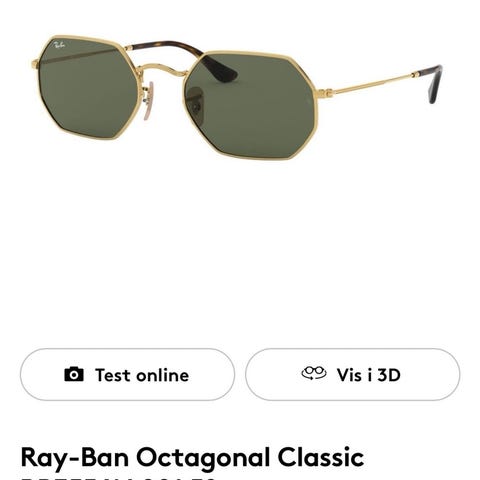
Task: Click the right green lens of the sunglasses
Action: click(x=250, y=105)
